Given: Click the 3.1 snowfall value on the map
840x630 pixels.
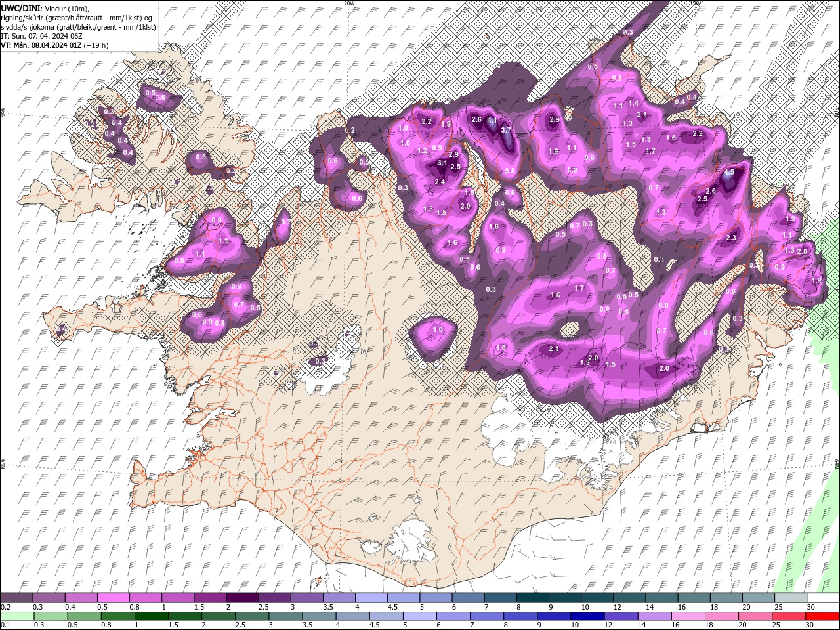Looking at the screenshot, I should 442,163.
